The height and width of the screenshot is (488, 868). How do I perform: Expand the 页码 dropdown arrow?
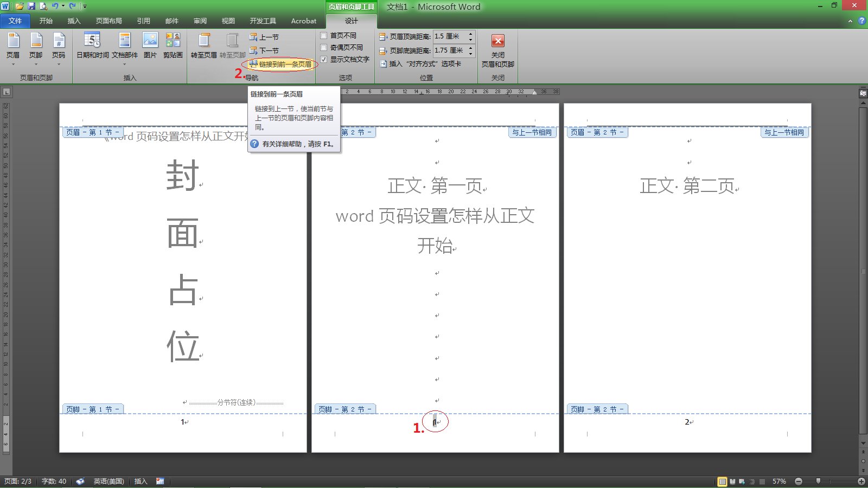59,64
